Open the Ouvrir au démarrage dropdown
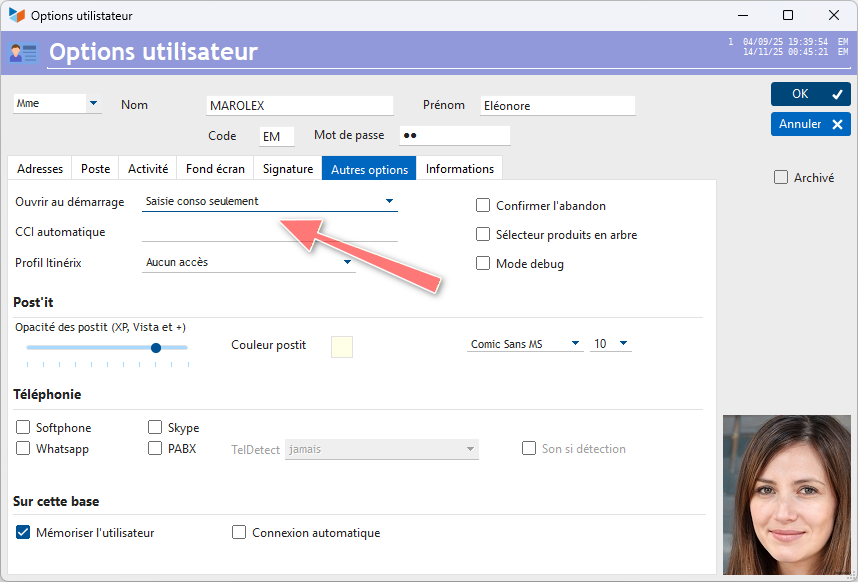Image resolution: width=858 pixels, height=582 pixels. tap(270, 201)
